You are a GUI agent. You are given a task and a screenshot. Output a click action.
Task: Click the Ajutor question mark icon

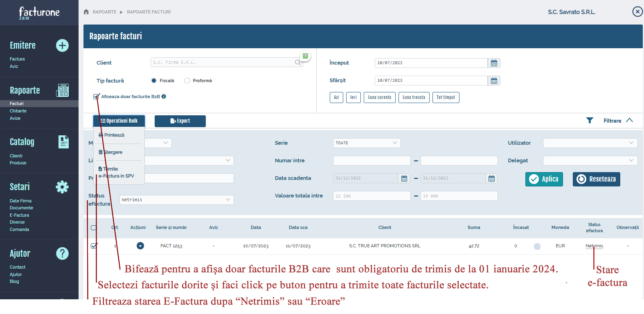point(62,253)
